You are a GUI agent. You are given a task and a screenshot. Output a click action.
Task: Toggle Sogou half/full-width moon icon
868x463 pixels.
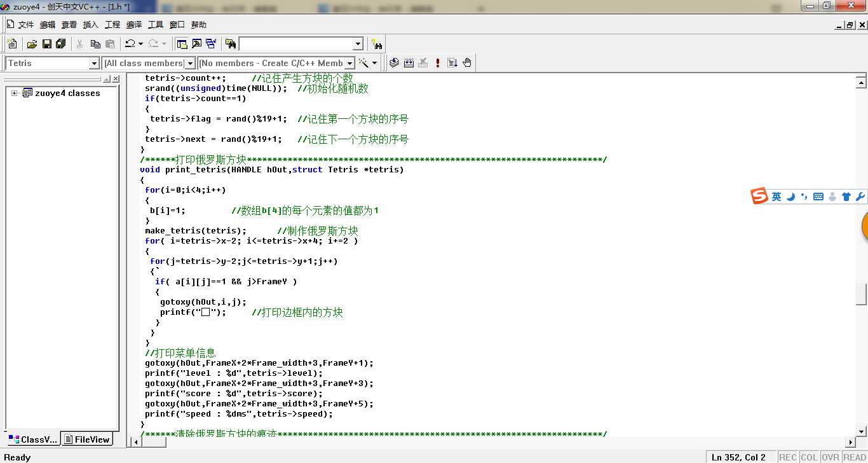pyautogui.click(x=791, y=197)
